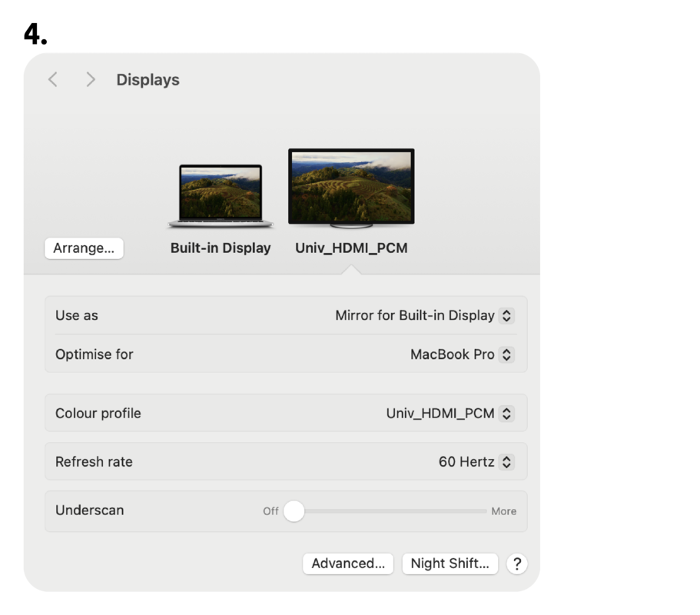This screenshot has width=700, height=615.
Task: Go back using the left chevron
Action: (53, 80)
